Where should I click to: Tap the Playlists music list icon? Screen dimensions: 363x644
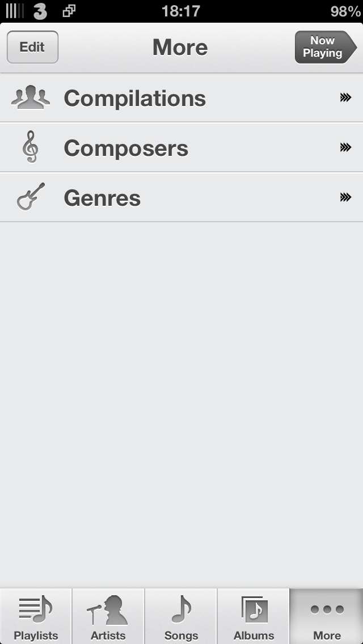[35, 609]
